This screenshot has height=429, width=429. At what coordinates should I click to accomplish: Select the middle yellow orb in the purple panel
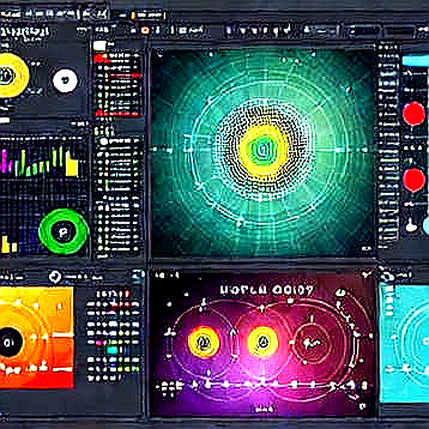tap(263, 342)
